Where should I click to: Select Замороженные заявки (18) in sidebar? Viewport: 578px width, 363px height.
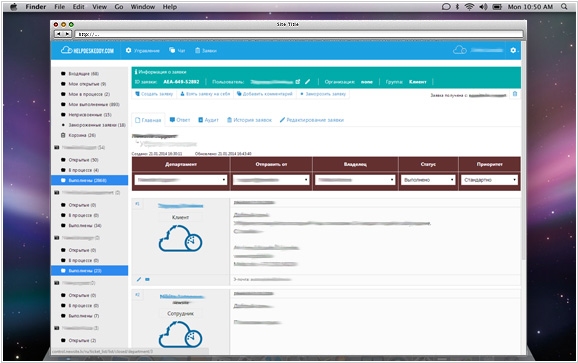click(x=94, y=125)
